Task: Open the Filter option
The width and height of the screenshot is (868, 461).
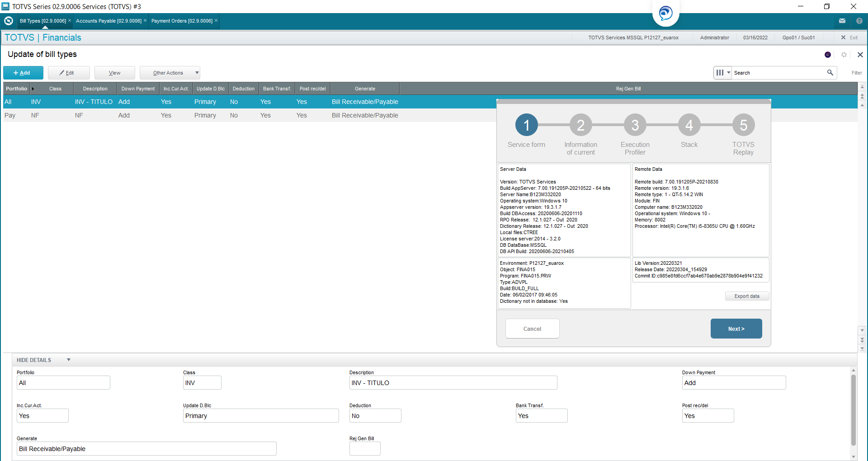Action: 857,73
